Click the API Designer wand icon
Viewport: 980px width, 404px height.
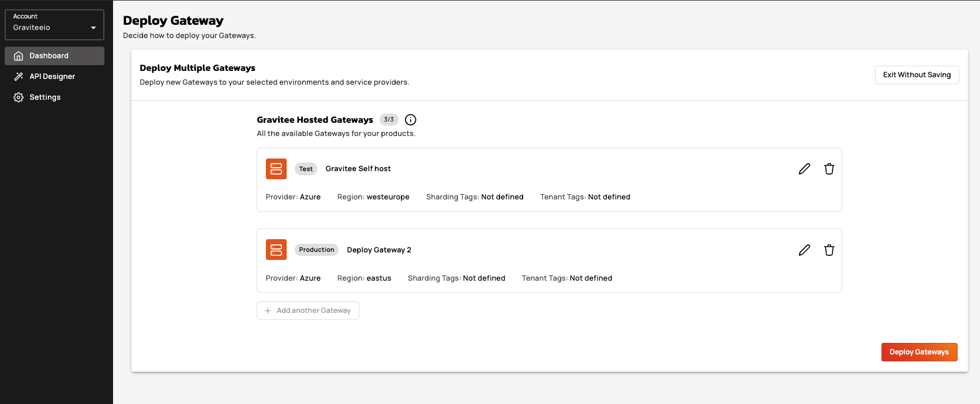point(18,77)
